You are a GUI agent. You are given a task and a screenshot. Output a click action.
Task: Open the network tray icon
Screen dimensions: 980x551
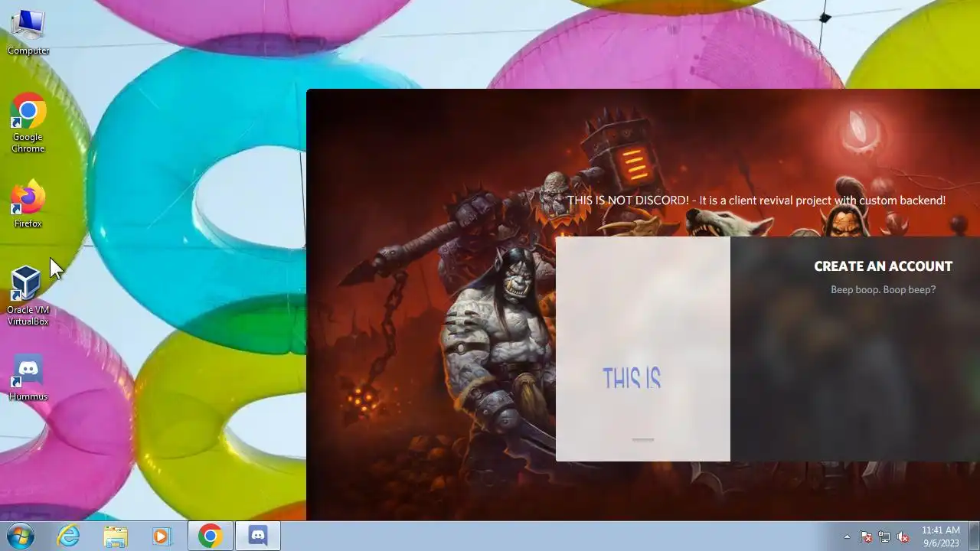[x=884, y=536]
